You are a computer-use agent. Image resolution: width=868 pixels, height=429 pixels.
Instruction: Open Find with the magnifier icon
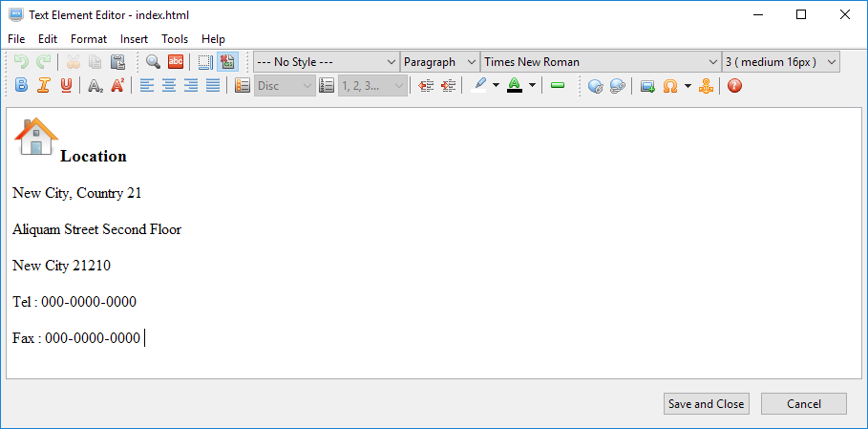pos(154,62)
